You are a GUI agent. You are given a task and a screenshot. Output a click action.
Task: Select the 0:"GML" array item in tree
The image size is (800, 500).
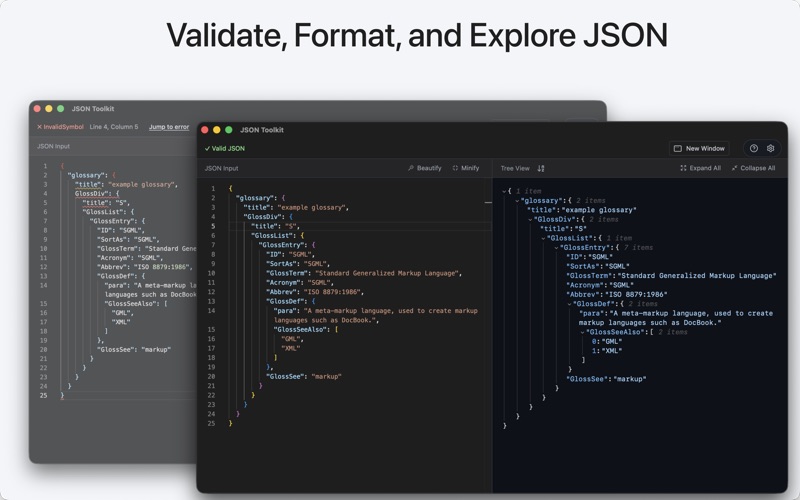[x=607, y=342]
